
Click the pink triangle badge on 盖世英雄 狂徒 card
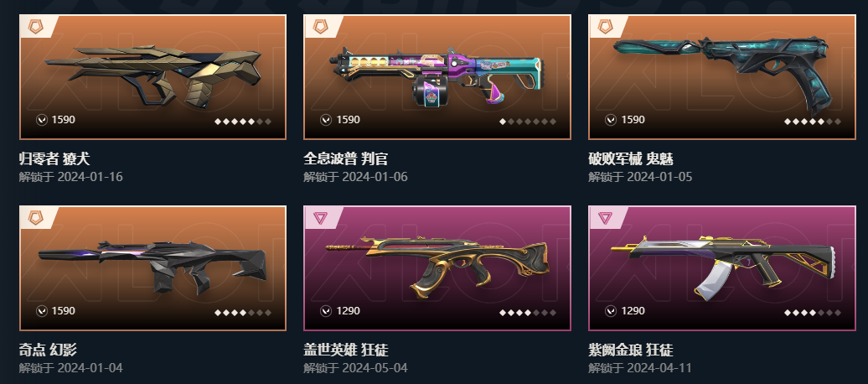tap(320, 218)
